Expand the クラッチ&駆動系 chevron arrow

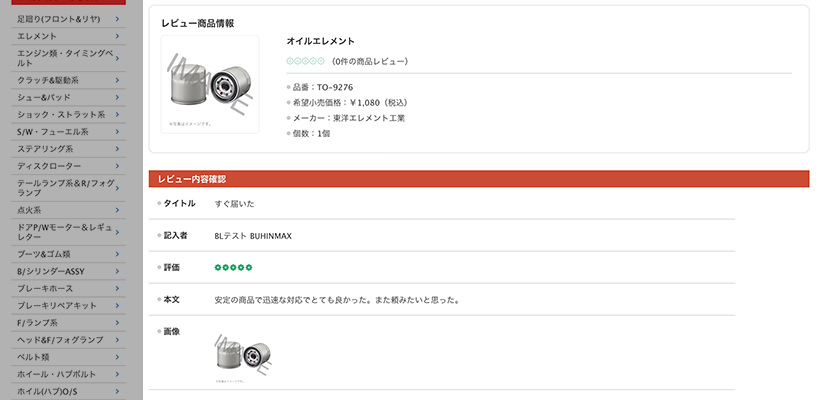click(x=117, y=80)
